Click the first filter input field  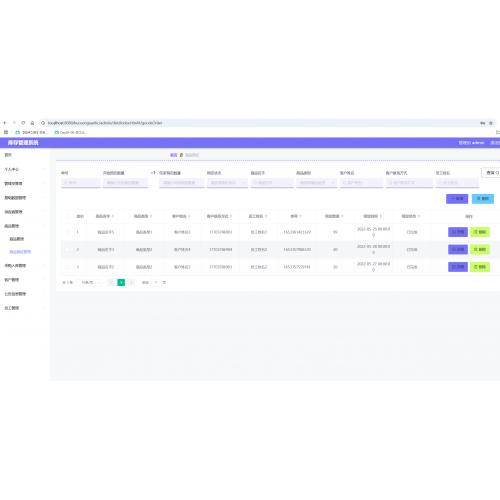pyautogui.click(x=81, y=183)
